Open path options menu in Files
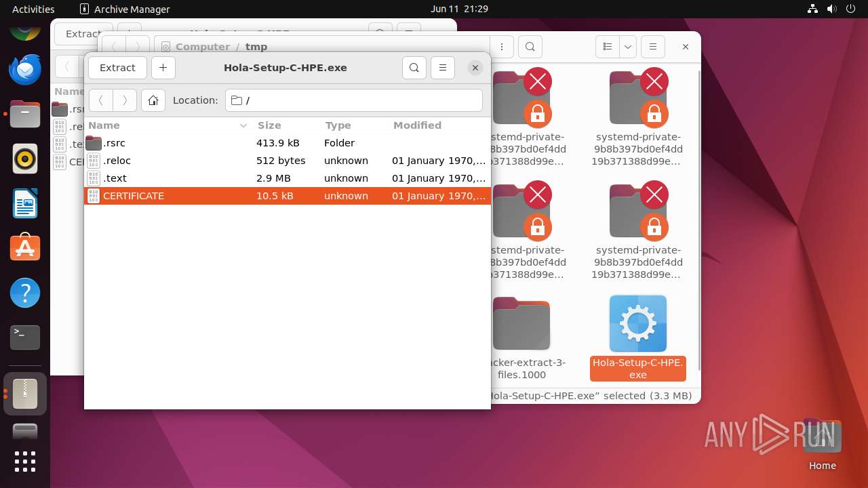Image resolution: width=868 pixels, height=488 pixels. coord(502,47)
